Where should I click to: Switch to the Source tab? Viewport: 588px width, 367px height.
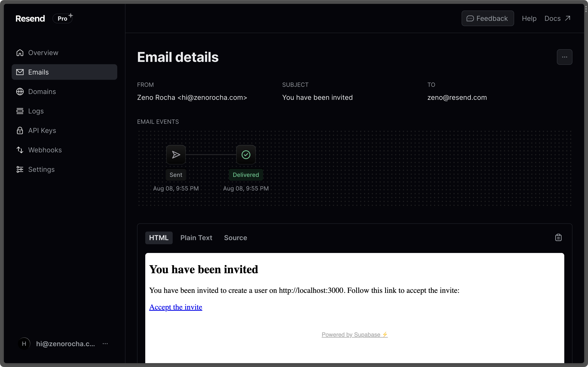[x=235, y=238]
